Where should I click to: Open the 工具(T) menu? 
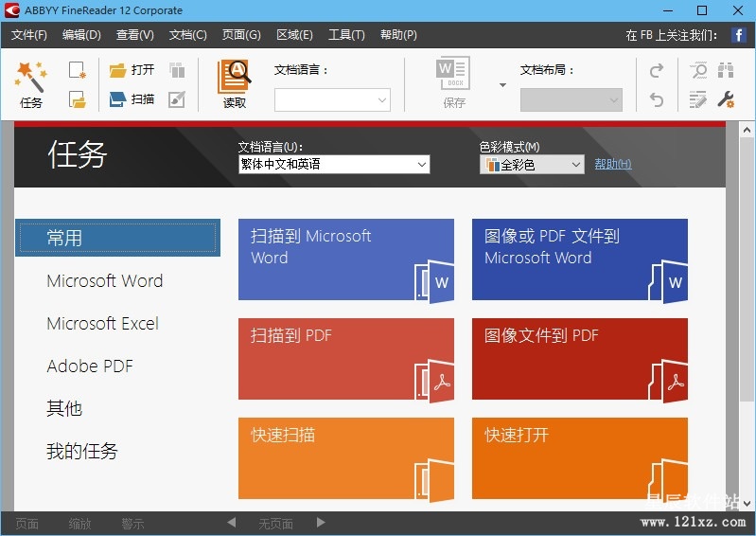click(346, 35)
